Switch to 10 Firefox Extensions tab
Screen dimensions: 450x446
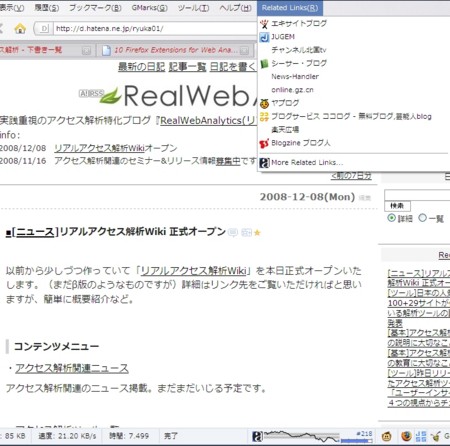click(x=175, y=50)
